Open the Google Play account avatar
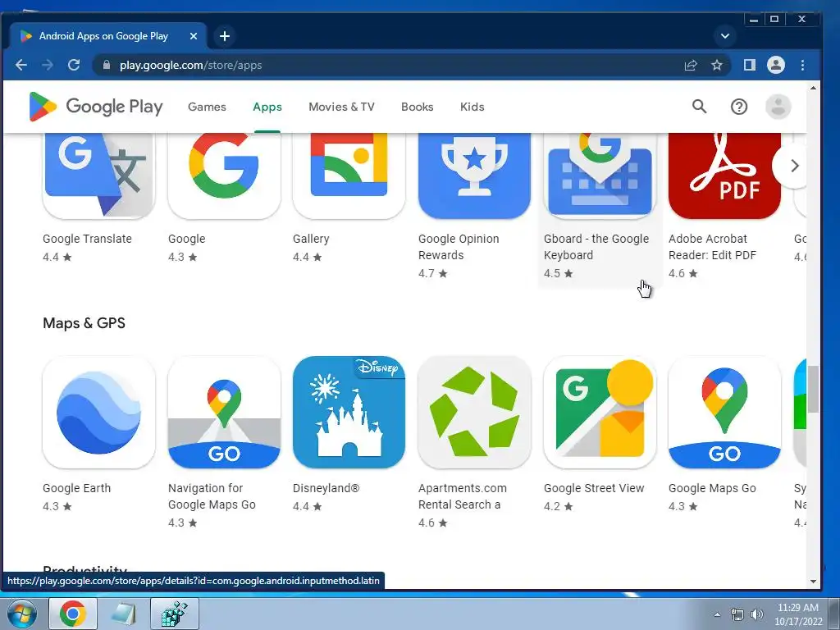This screenshot has height=630, width=840. 778,107
